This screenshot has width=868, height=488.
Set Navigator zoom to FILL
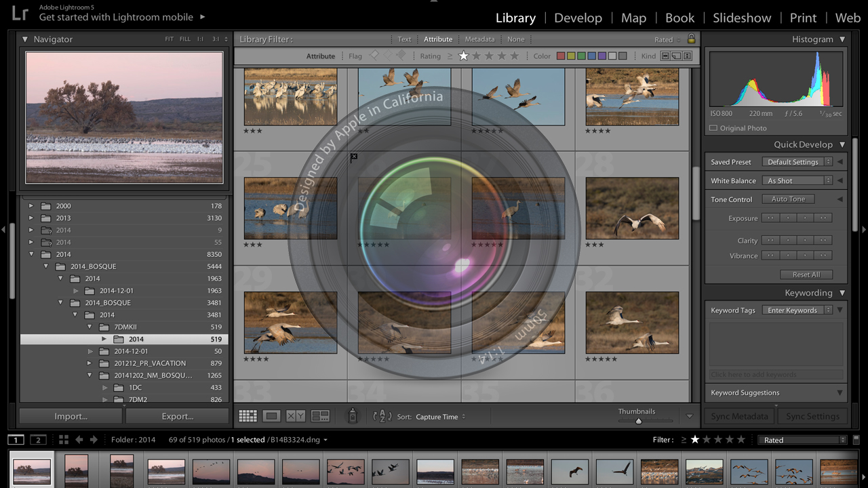click(185, 39)
